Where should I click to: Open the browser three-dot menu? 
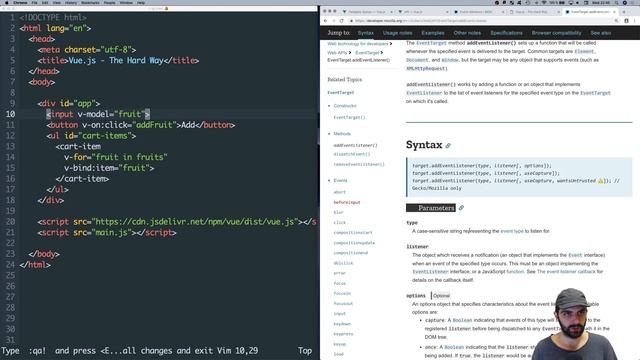point(635,20)
